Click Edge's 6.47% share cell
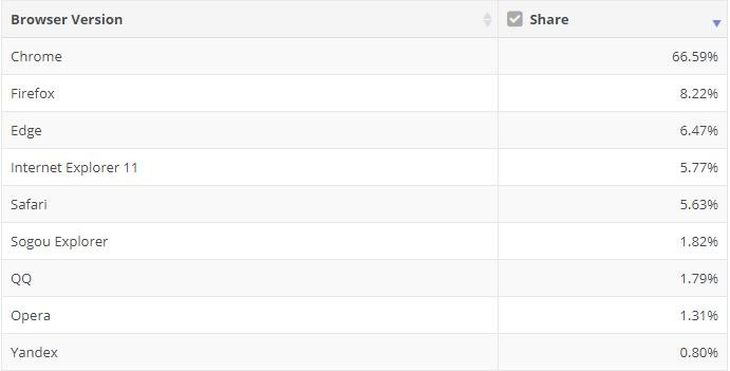The image size is (730, 371). (613, 130)
